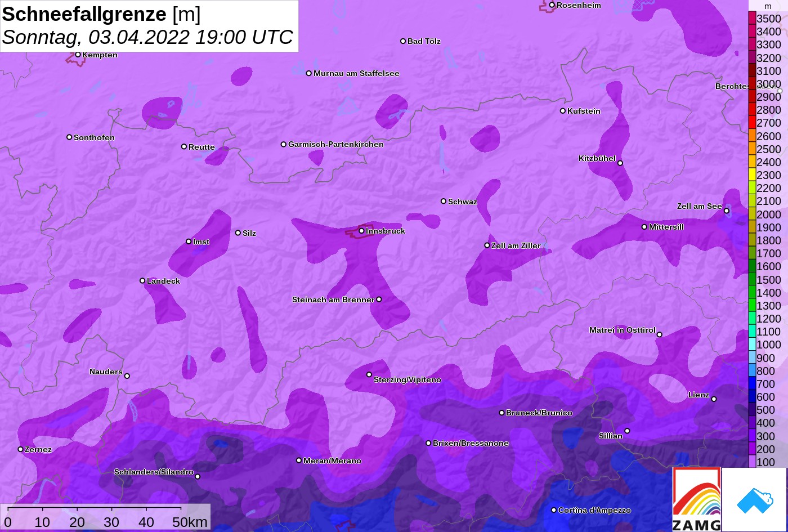Click the Garmisch-Partenkirchen marker dot
This screenshot has width=788, height=532.
(x=283, y=145)
